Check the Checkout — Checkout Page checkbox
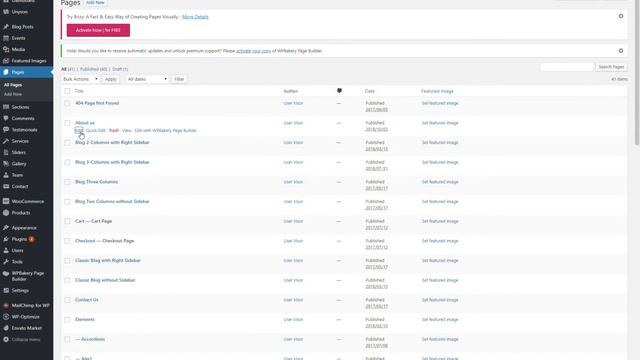 67,241
